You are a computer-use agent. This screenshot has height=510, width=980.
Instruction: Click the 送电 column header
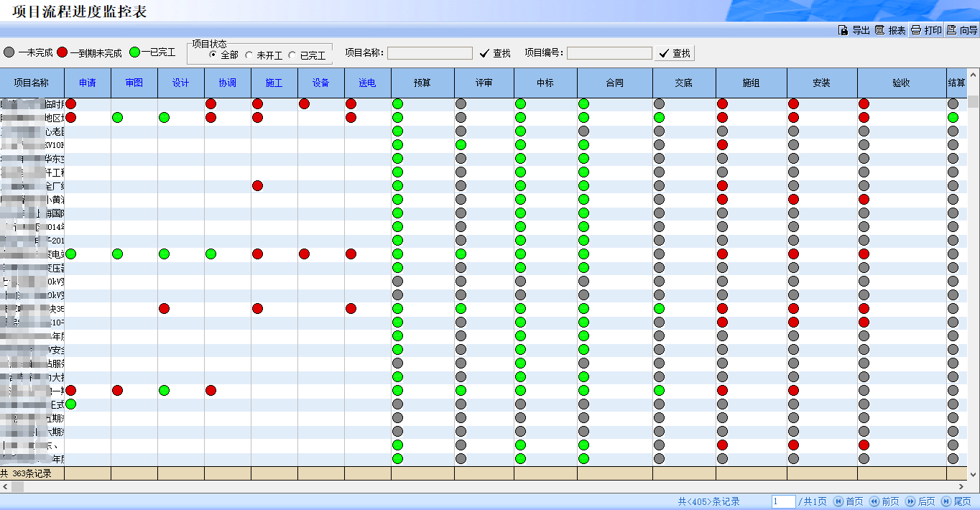tap(367, 83)
